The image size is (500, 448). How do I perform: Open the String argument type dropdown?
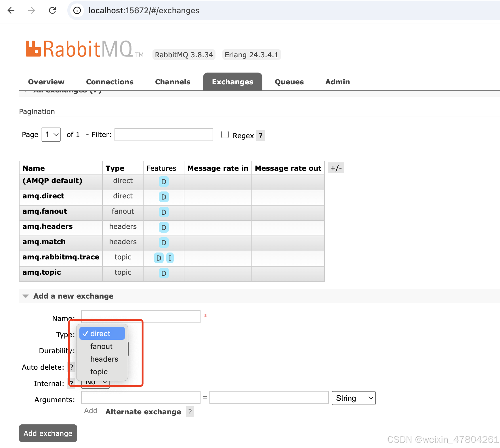click(354, 398)
